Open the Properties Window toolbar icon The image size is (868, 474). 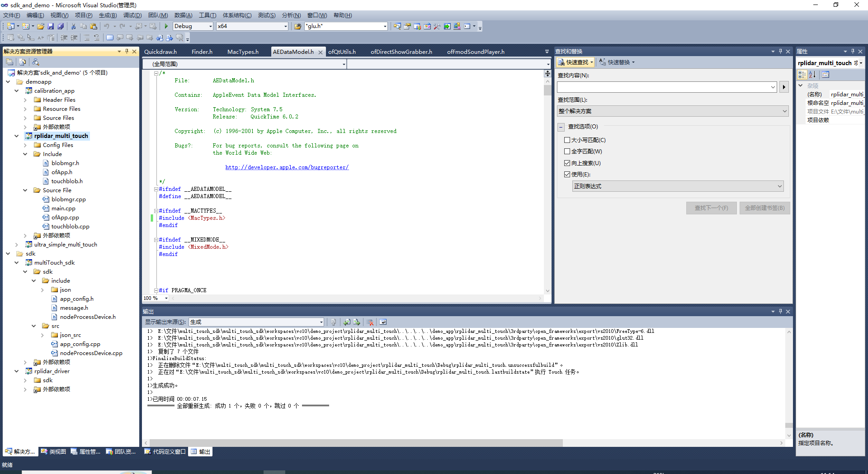pyautogui.click(x=407, y=26)
